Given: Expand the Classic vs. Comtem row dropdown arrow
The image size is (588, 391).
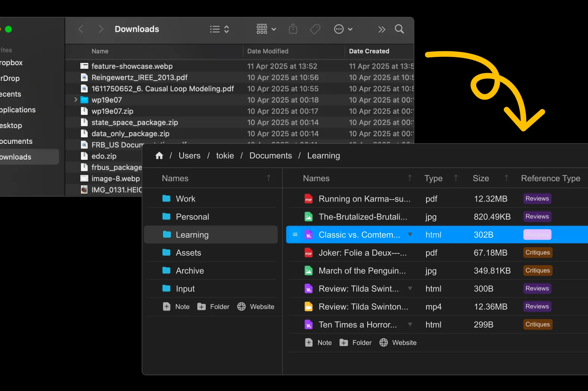Looking at the screenshot, I should pos(410,235).
